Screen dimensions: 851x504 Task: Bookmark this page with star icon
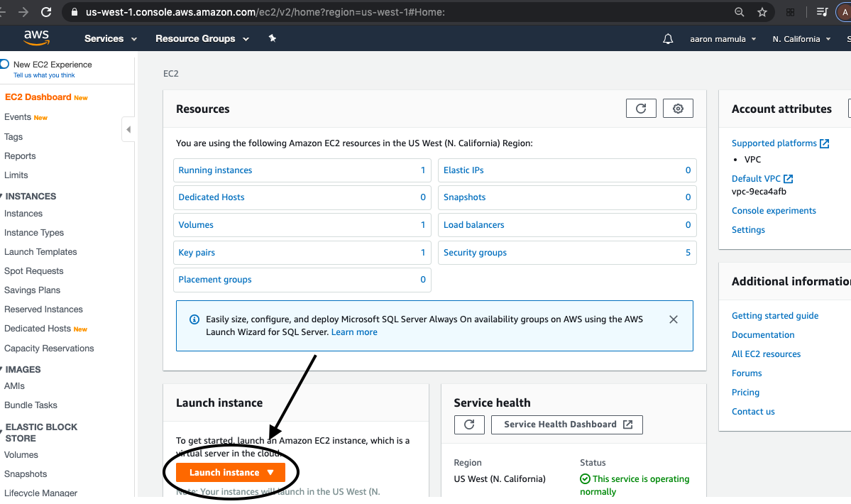[x=762, y=12]
